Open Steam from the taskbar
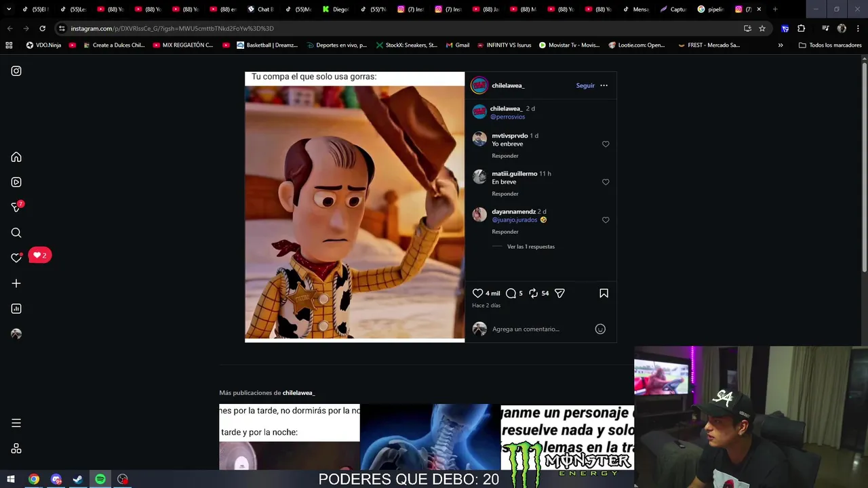 (x=78, y=479)
